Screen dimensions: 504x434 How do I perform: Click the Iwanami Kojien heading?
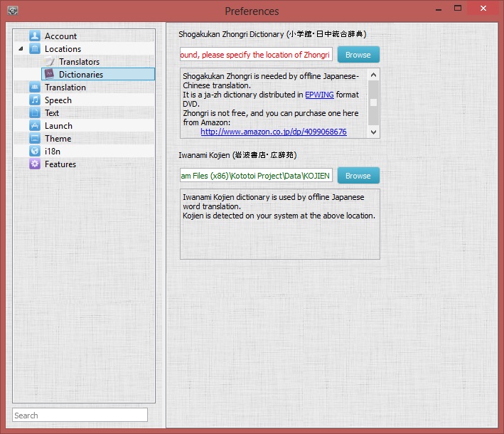[237, 155]
